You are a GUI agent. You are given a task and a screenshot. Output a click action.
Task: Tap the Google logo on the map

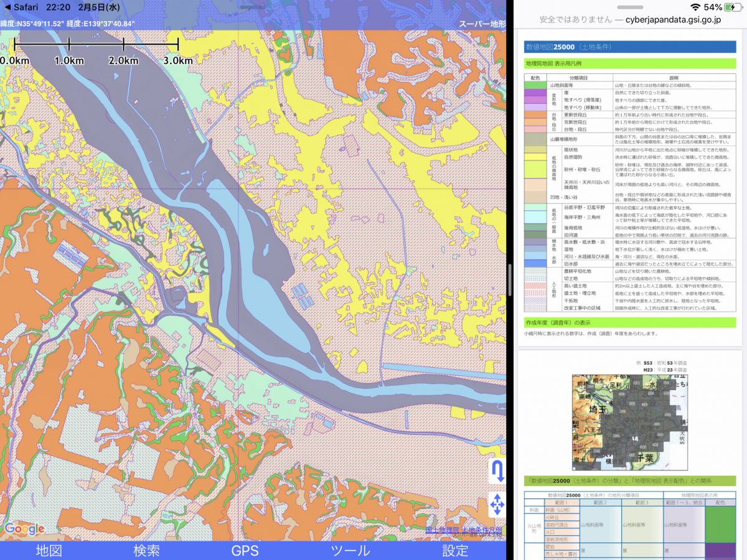[24, 530]
